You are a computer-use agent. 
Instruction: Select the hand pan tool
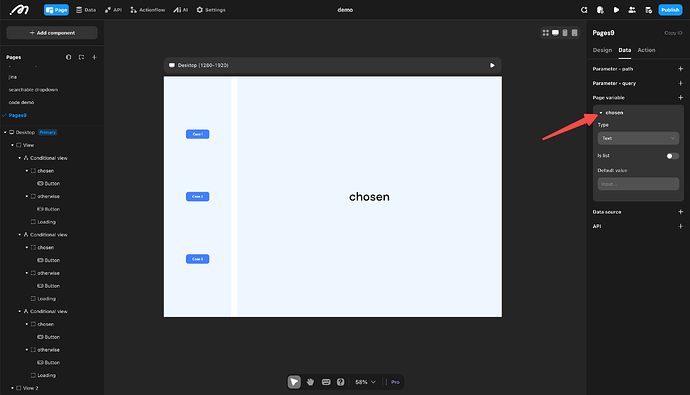tap(310, 382)
